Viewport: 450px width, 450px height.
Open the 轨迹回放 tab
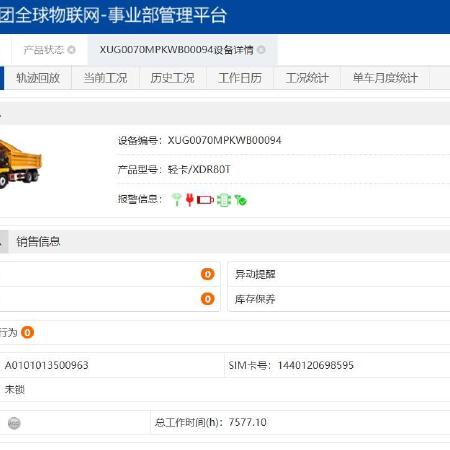tap(38, 78)
